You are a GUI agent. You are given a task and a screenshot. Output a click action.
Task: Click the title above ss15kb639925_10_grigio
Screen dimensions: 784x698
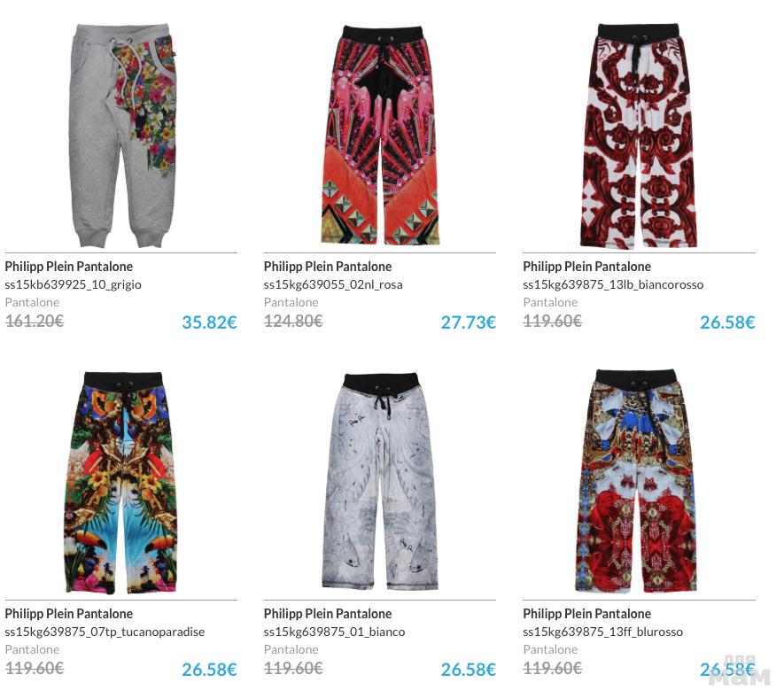pyautogui.click(x=69, y=267)
